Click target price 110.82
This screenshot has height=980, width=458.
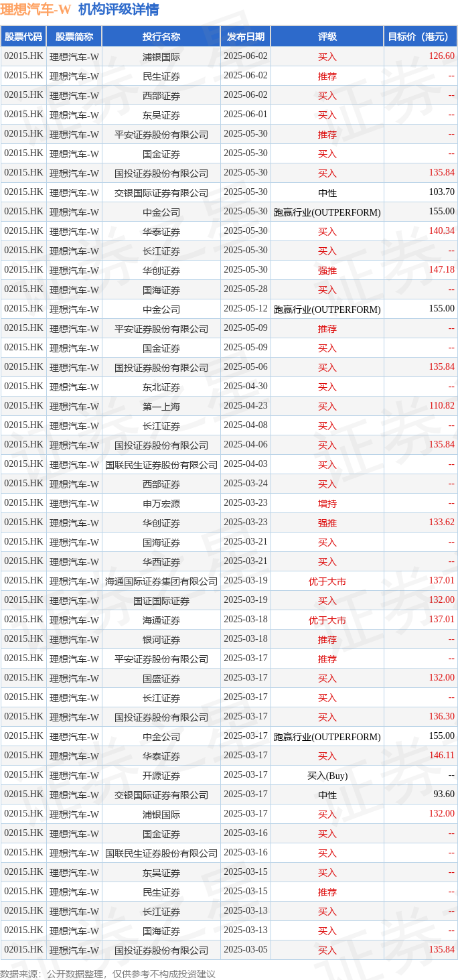point(442,406)
